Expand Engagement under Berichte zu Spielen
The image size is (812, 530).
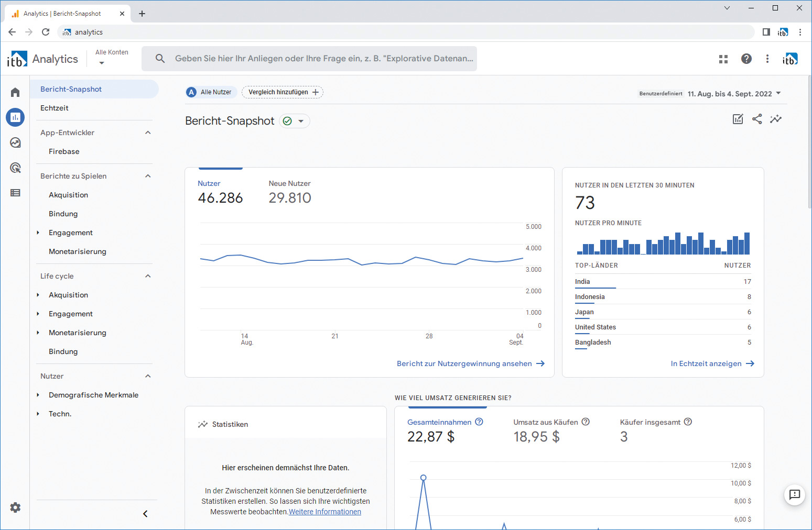pos(38,233)
